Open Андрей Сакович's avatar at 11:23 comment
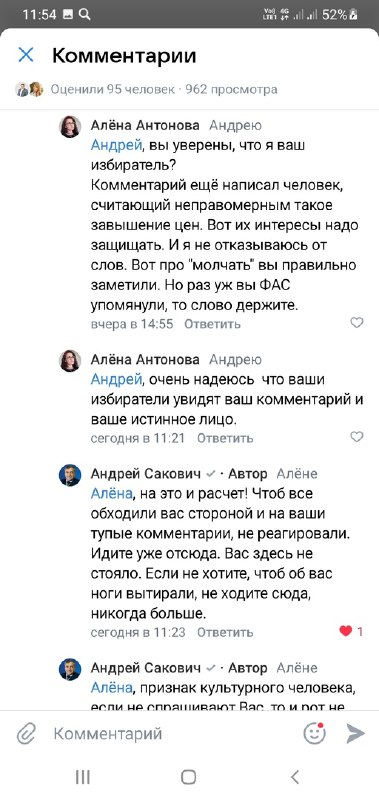Screen dimensions: 379x800 pyautogui.click(x=70, y=475)
